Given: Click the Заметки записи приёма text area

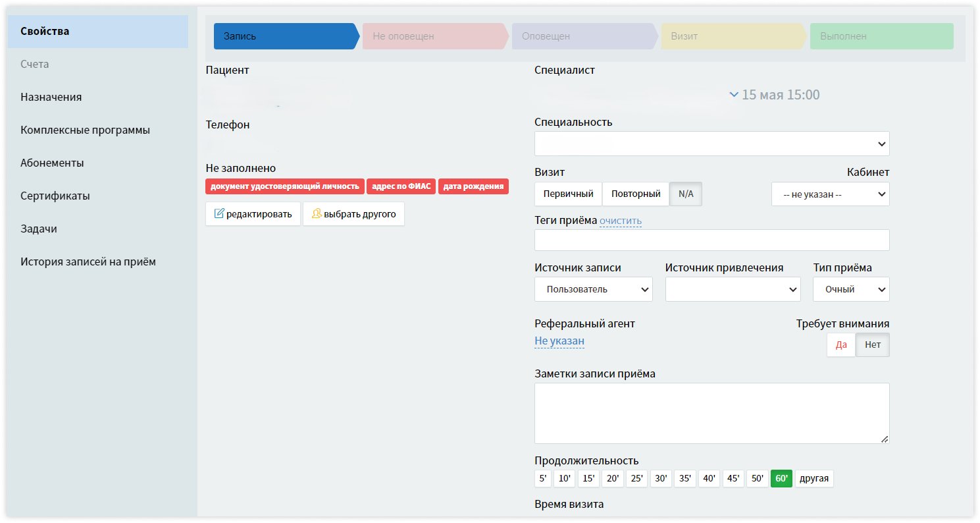Looking at the screenshot, I should [x=711, y=413].
